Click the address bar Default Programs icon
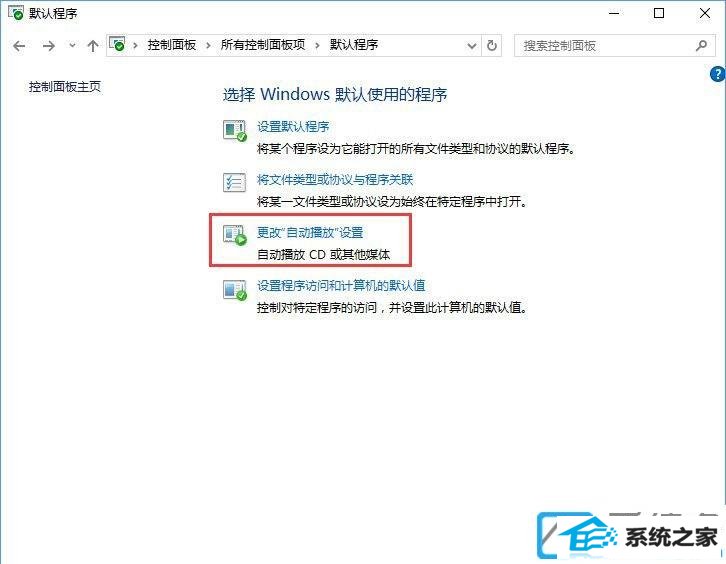 117,44
